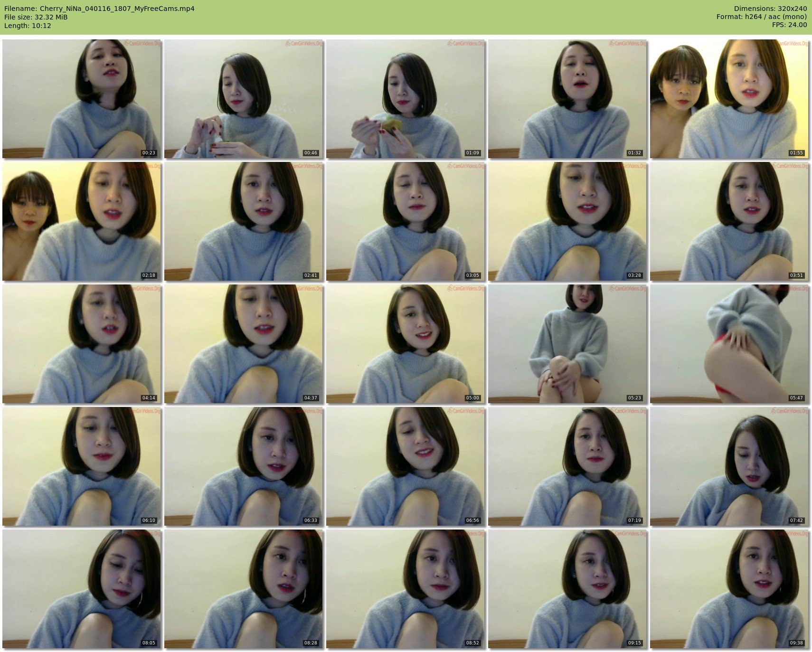Click the thumbnail labeled 07:19
The width and height of the screenshot is (812, 652).
(x=567, y=466)
